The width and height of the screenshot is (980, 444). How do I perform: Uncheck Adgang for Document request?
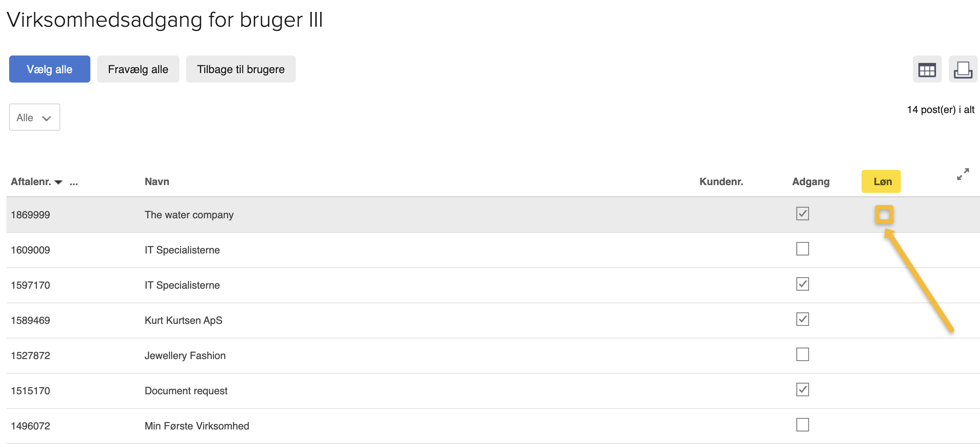click(x=802, y=390)
